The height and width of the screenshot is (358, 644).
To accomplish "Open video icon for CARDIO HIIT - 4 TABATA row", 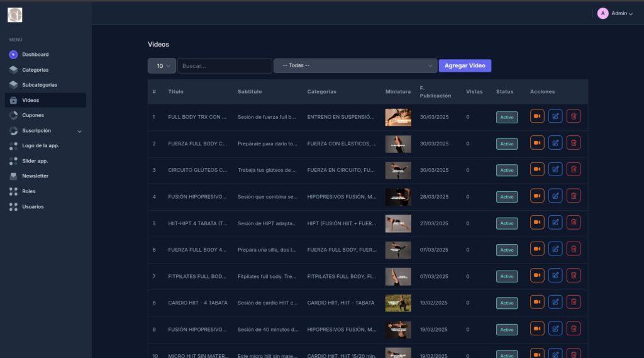I will pos(537,302).
